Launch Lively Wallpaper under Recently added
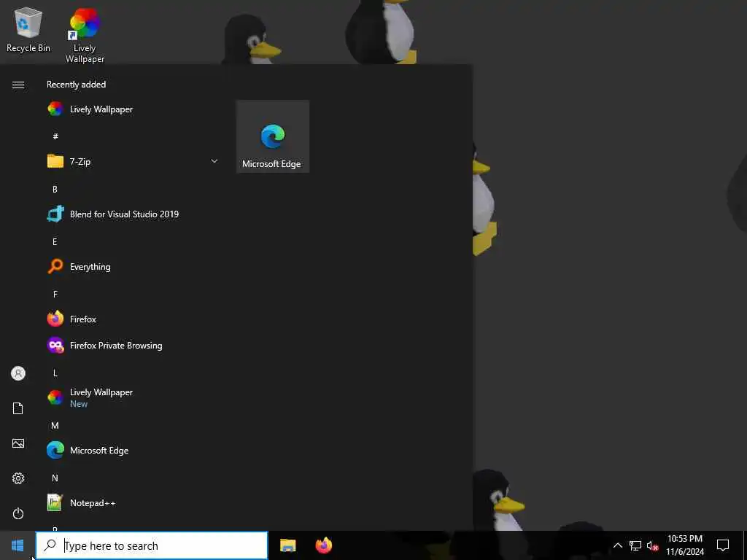Screen dimensions: 747x560 [x=133, y=109]
